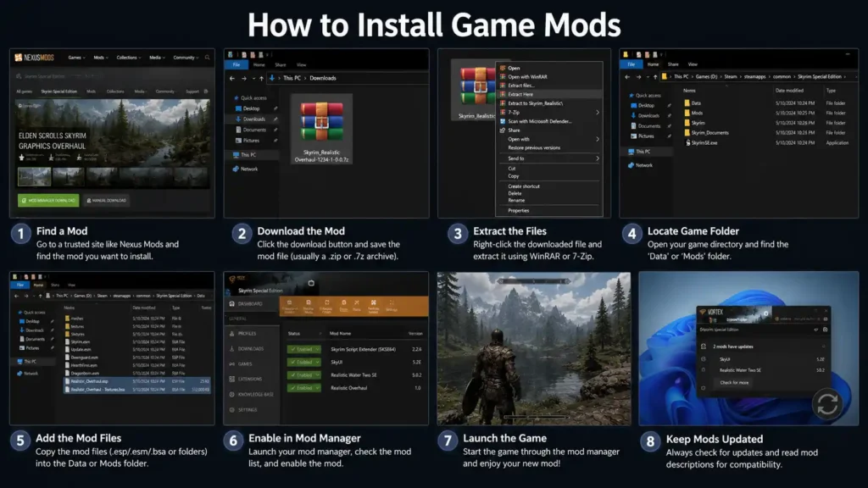Expand the Send to submenu
Screen dimensions: 868x488
(549, 158)
